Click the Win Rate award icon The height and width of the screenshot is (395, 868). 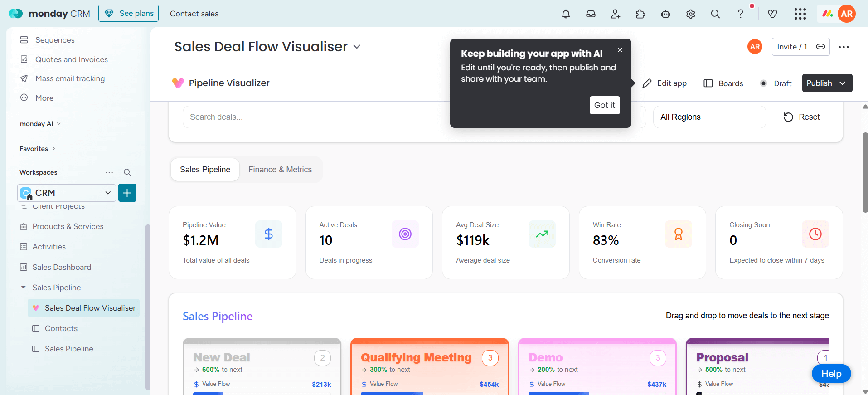click(x=679, y=234)
